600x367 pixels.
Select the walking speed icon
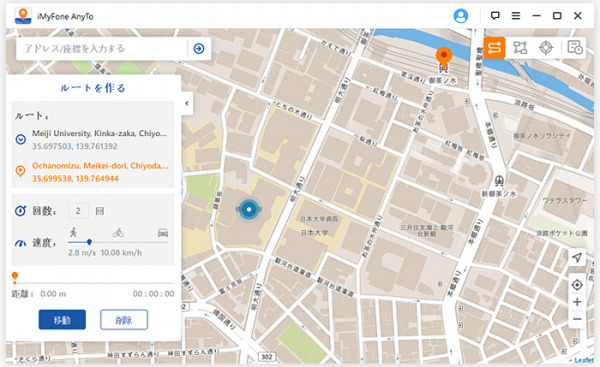[x=73, y=232]
